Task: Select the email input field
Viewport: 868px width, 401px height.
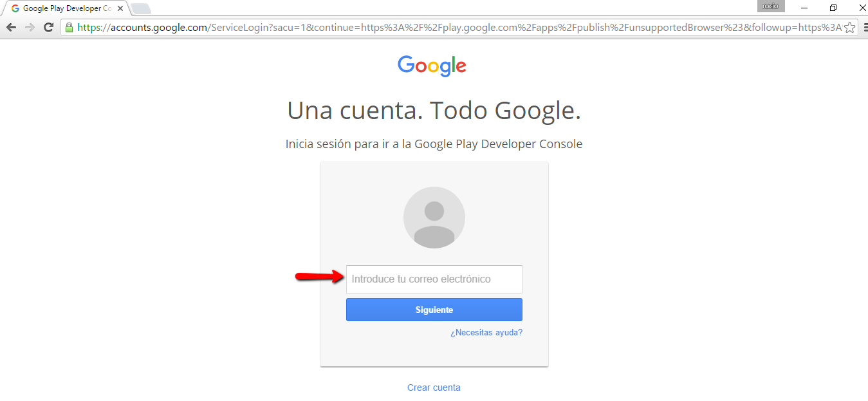Action: [434, 279]
